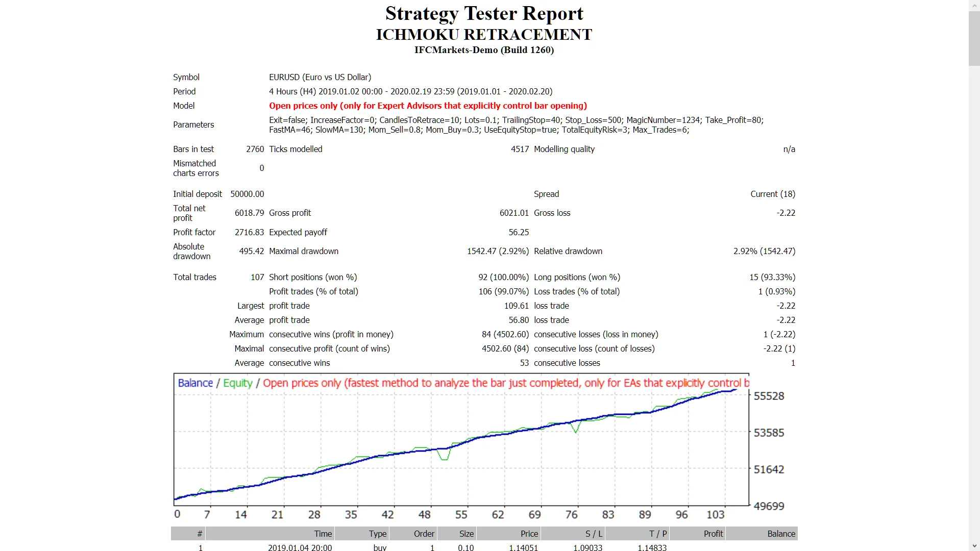
Task: Click the Balance legend label above the chart
Action: (x=195, y=383)
